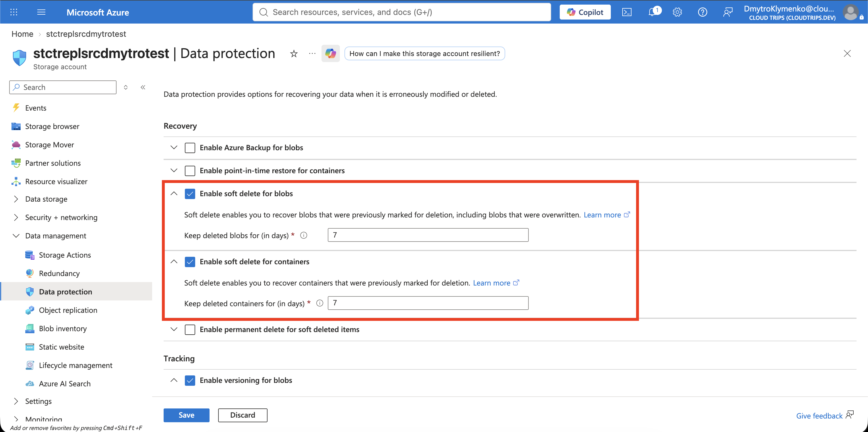Open stctreplsrcdmytrotest breadcrumb
The width and height of the screenshot is (868, 432).
click(86, 34)
